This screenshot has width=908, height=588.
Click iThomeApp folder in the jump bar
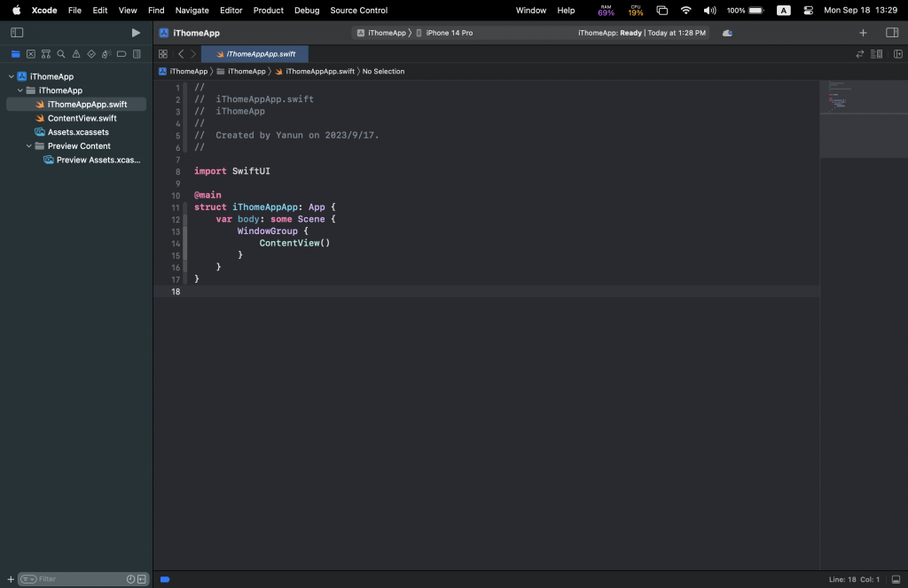(x=241, y=71)
